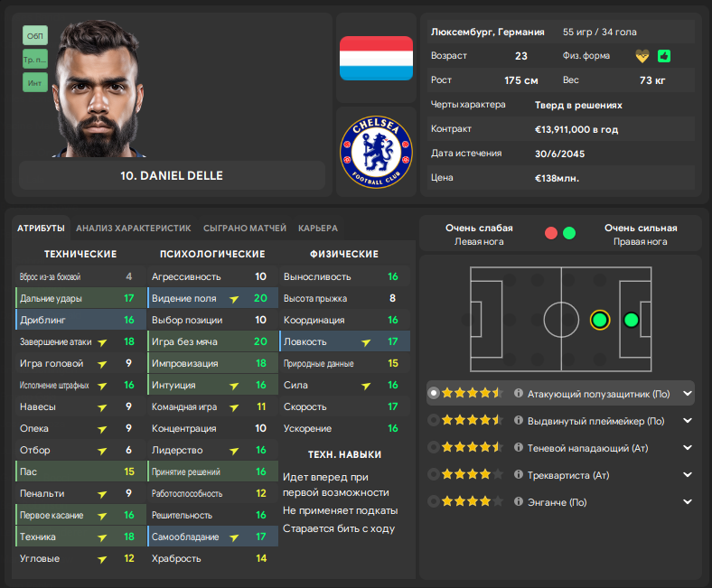Choose the Энганче role radio button
The image size is (712, 588).
(x=435, y=502)
